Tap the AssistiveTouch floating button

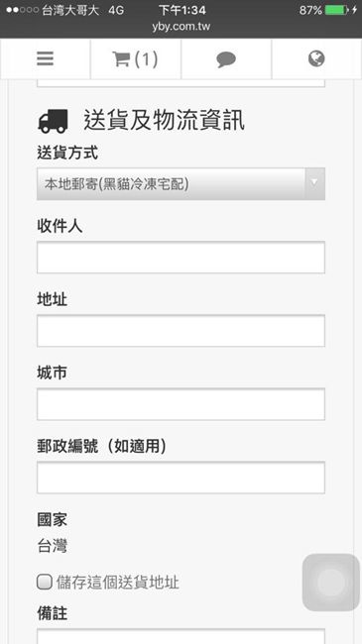[x=330, y=582]
